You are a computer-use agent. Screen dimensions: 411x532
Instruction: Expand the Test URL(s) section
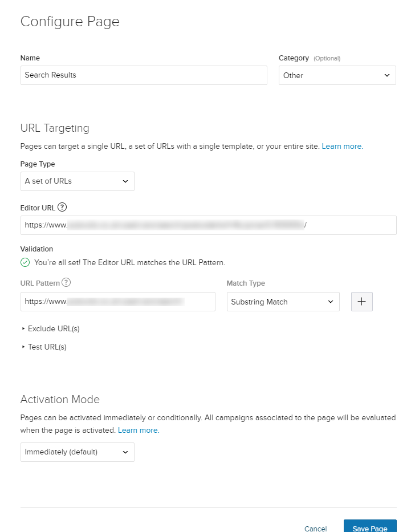click(47, 347)
